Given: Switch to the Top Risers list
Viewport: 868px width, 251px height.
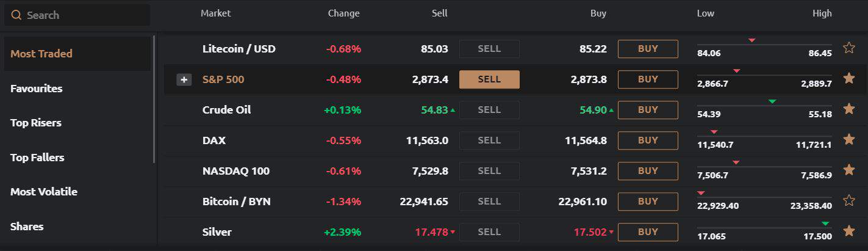Looking at the screenshot, I should pyautogui.click(x=36, y=123).
